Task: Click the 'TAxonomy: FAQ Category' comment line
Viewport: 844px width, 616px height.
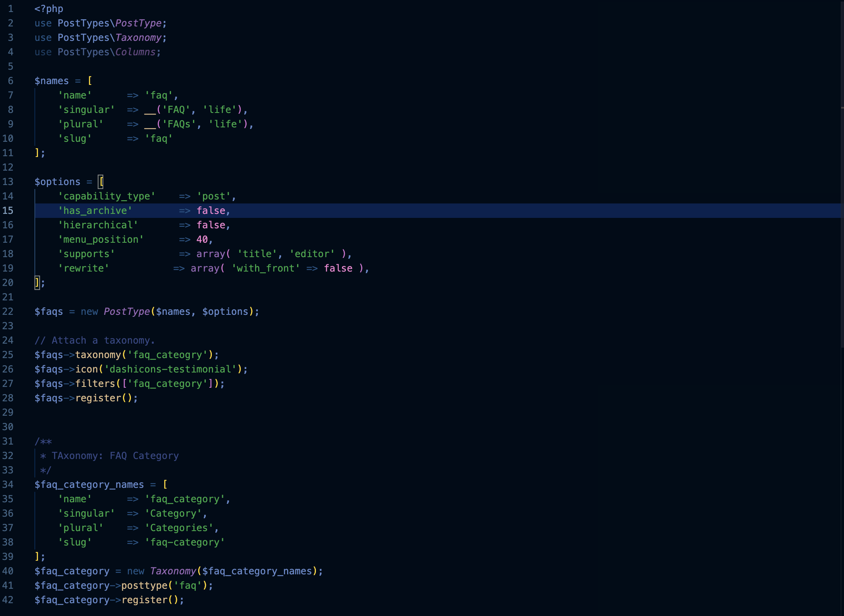Action: (x=115, y=455)
